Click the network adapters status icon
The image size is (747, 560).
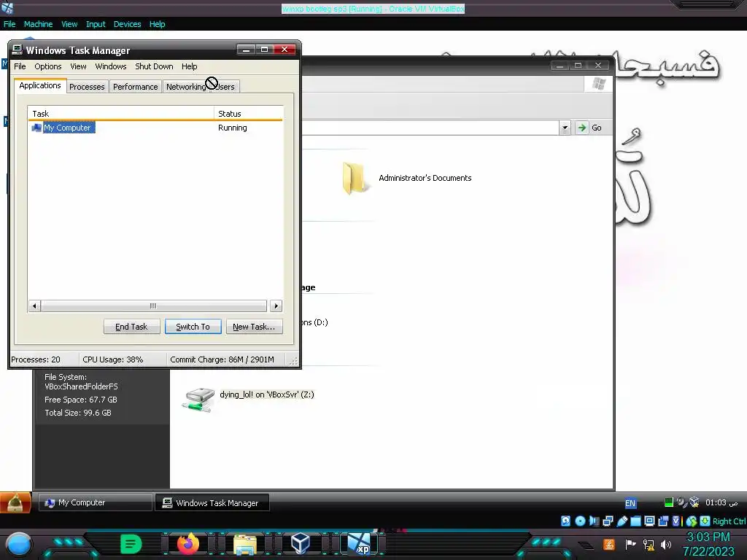[608, 521]
